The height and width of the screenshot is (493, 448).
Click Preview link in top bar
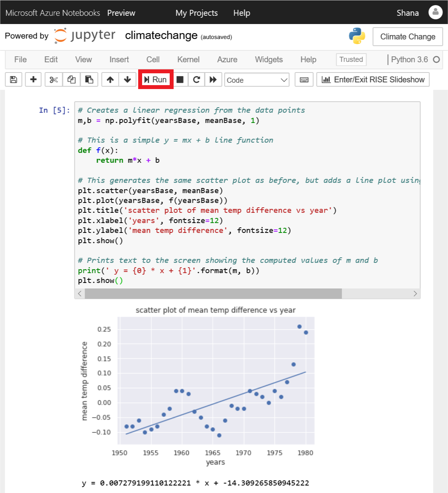(x=121, y=13)
